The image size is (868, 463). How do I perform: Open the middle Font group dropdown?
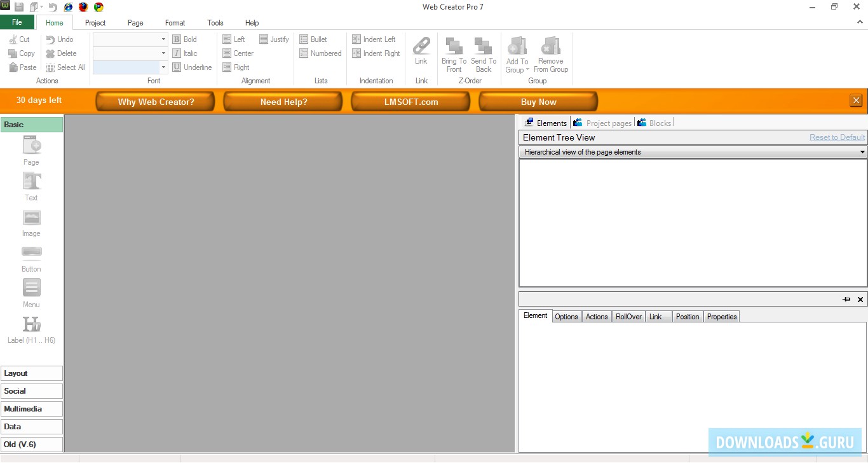pos(163,53)
